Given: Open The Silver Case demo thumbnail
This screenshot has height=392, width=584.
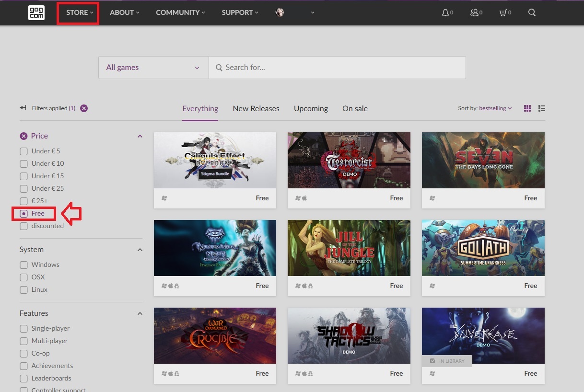Looking at the screenshot, I should pos(483,335).
